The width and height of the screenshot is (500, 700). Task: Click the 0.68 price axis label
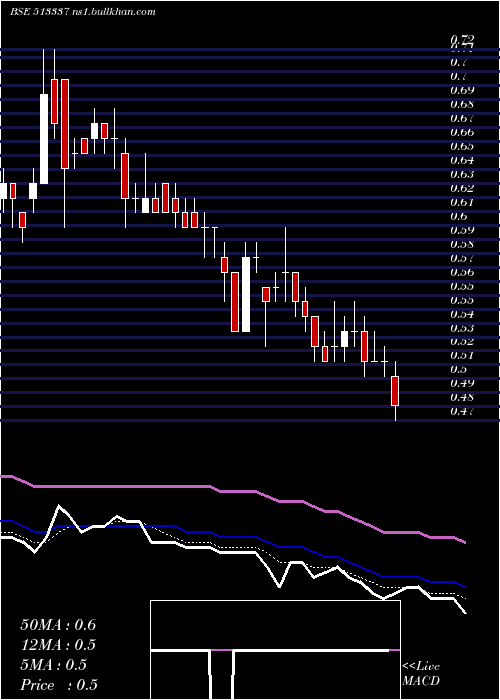click(462, 104)
